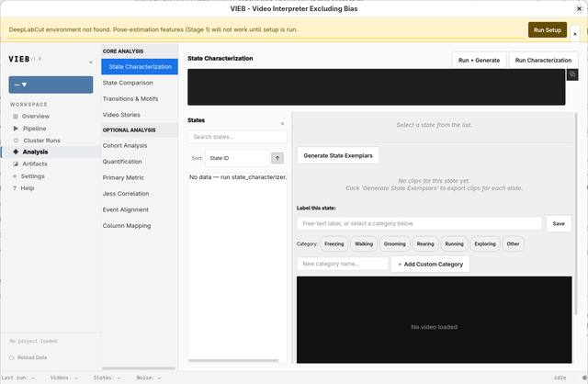Click 'No data — run state_characterizer.' text
This screenshot has width=588, height=384.
[238, 177]
